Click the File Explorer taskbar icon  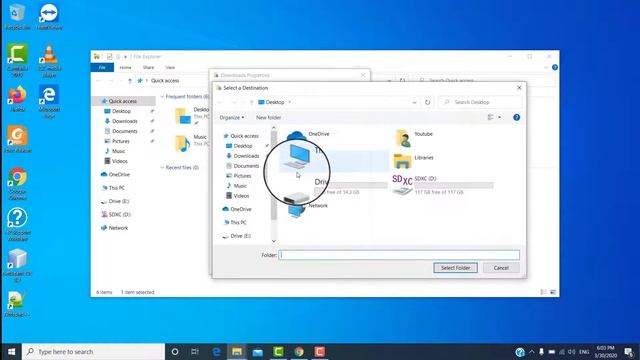[237, 351]
